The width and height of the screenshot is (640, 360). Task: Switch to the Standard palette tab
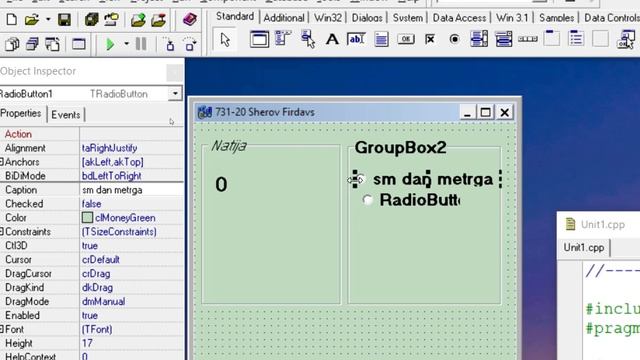(235, 17)
